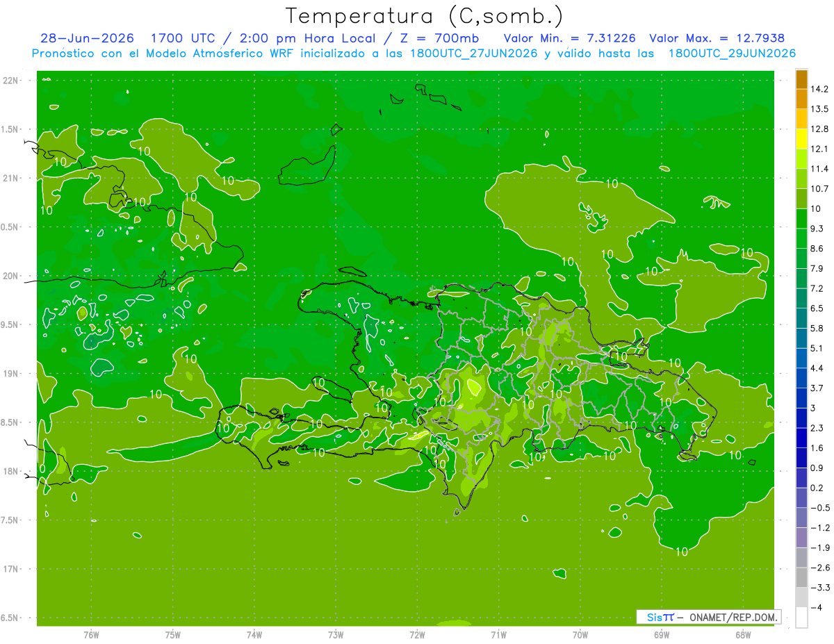Click the "17N" latitude label
834x644 pixels.
pos(11,569)
